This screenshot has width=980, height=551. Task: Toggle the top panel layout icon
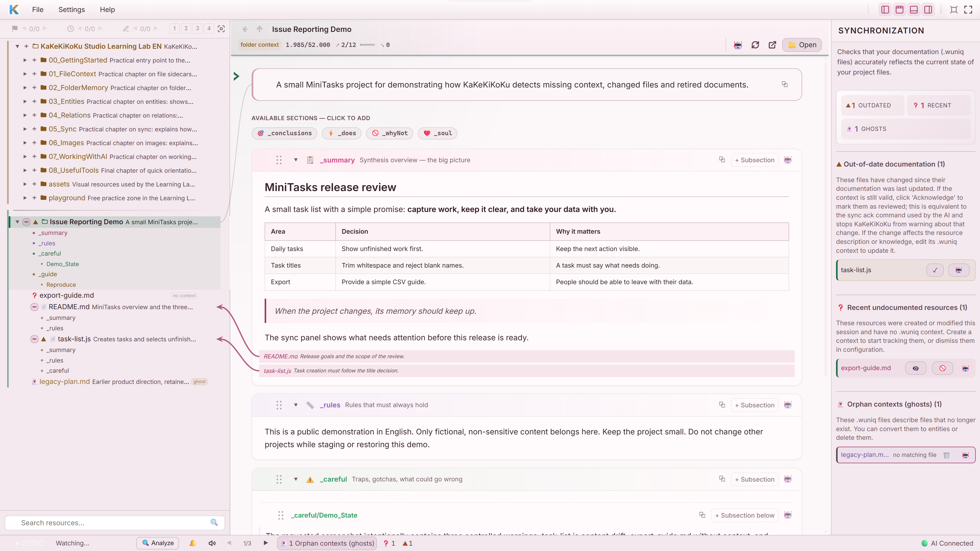899,9
